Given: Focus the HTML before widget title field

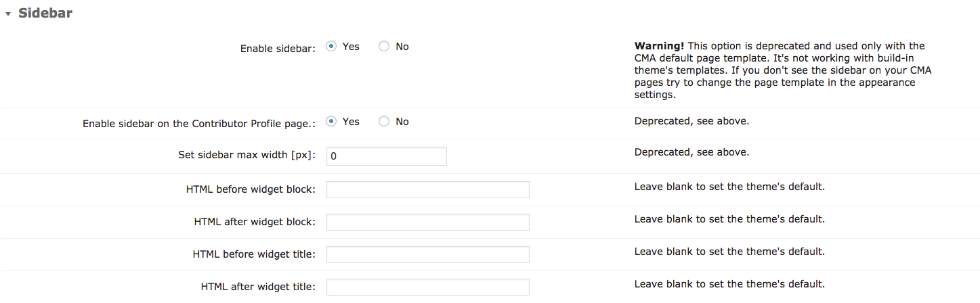Looking at the screenshot, I should (x=427, y=254).
